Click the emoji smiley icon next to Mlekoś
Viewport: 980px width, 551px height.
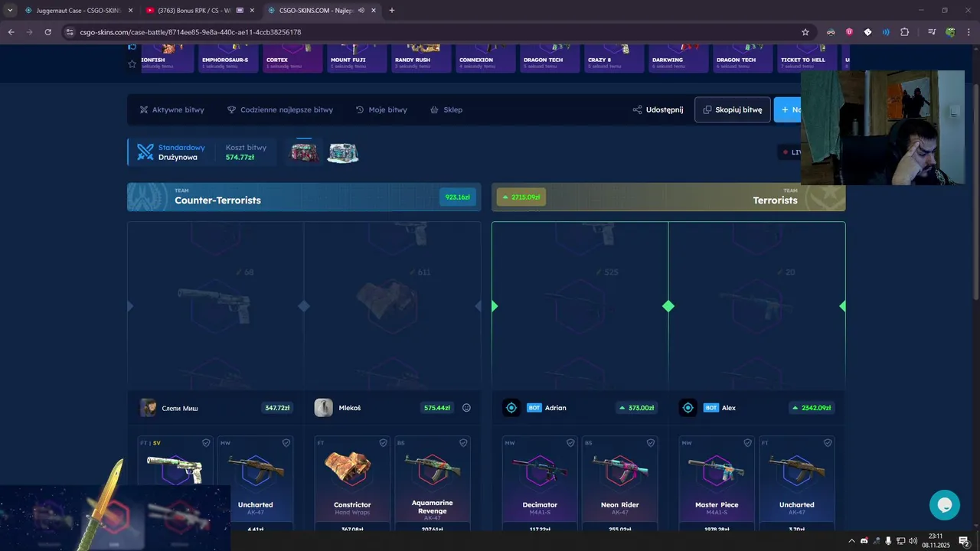point(466,408)
